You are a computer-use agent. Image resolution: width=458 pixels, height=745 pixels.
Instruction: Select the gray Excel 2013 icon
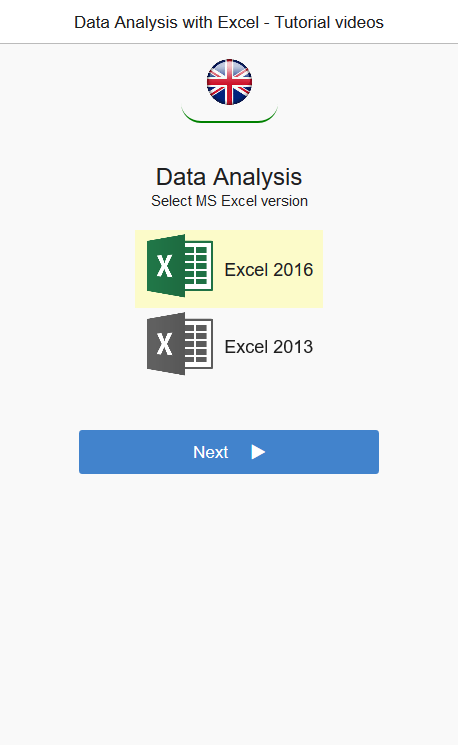click(180, 344)
